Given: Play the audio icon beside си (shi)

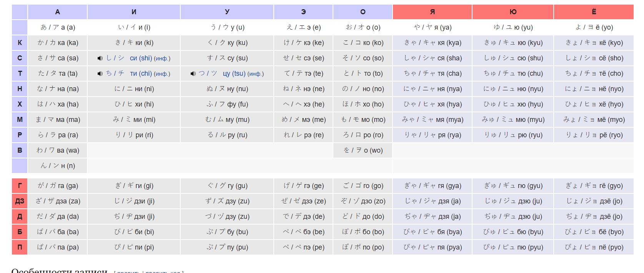Looking at the screenshot, I should [x=100, y=58].
